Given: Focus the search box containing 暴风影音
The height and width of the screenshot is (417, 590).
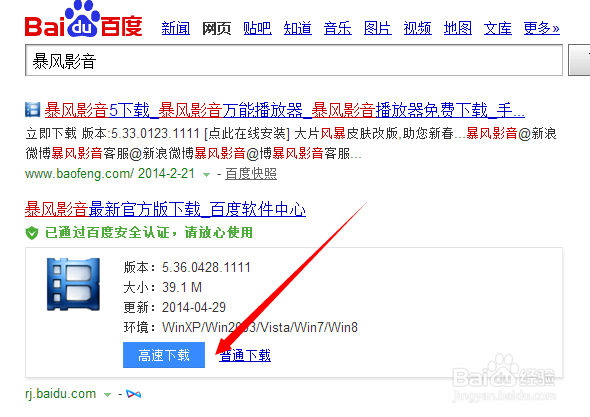Looking at the screenshot, I should [x=294, y=60].
